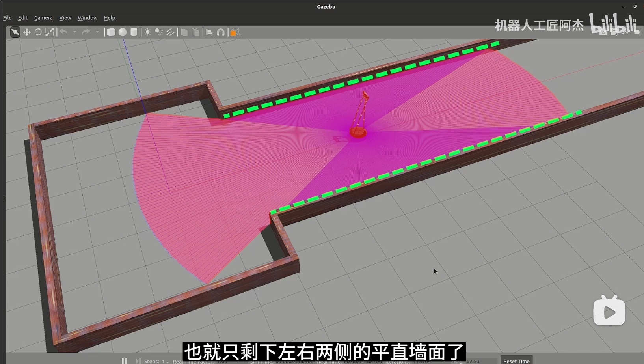Open the Window menu
Image resolution: width=644 pixels, height=364 pixels.
click(87, 18)
